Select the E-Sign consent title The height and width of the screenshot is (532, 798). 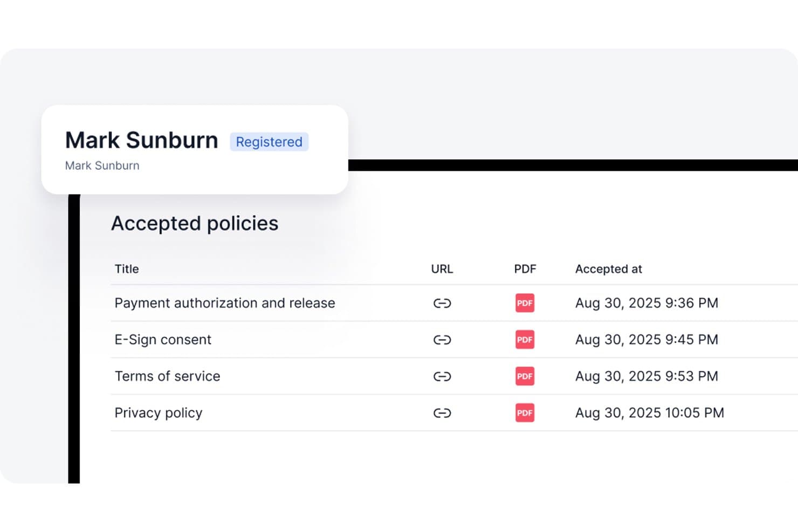(163, 340)
